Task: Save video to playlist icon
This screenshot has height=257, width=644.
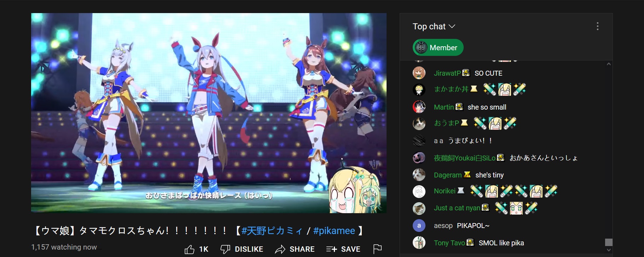Action: pyautogui.click(x=331, y=249)
